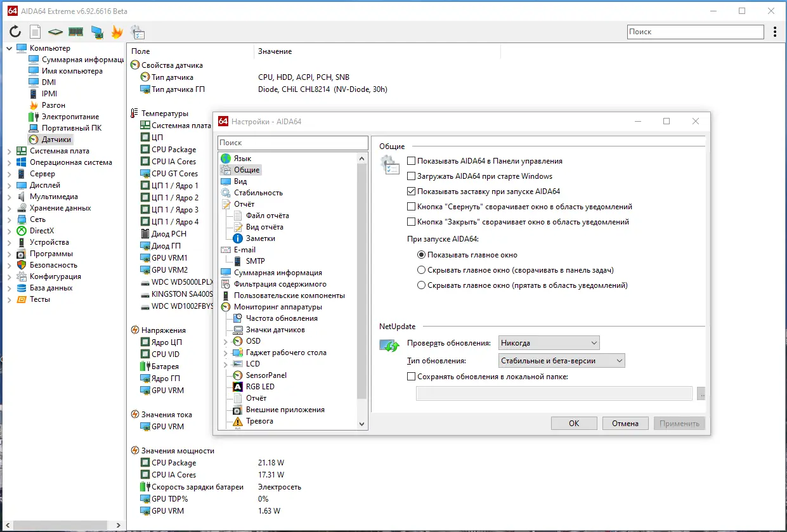Select Операционная система Windows icon item
The image size is (787, 532).
pyautogui.click(x=22, y=162)
